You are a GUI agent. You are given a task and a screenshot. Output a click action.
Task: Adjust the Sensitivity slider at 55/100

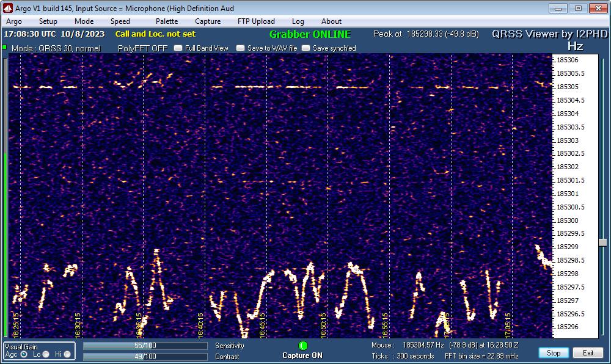tap(145, 346)
